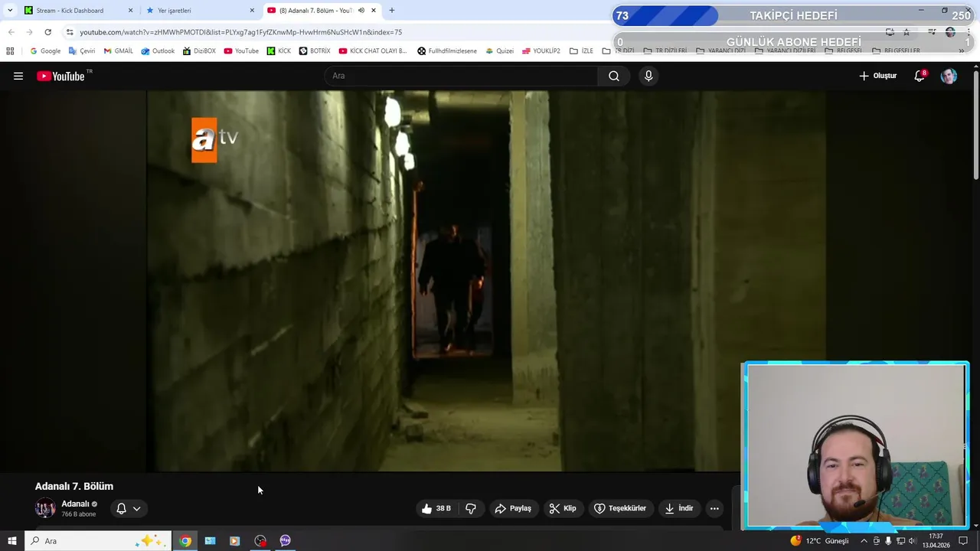Switch to Stream - Kick Dashboard tab

[77, 11]
